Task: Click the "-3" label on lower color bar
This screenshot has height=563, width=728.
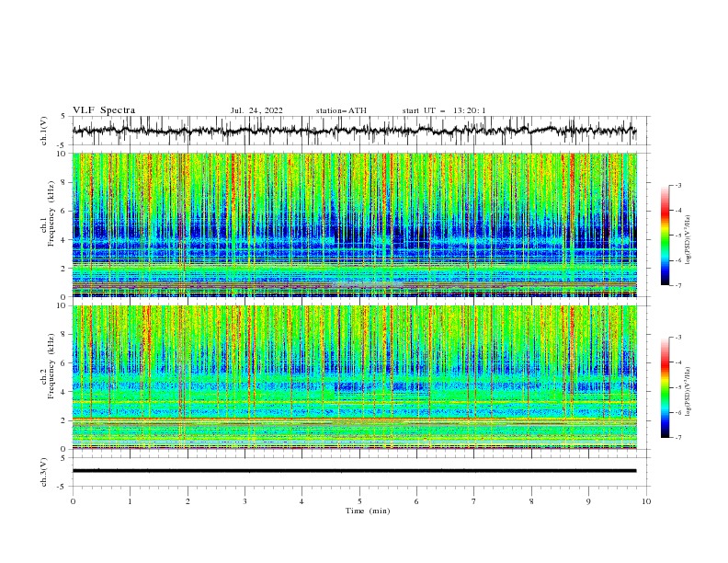Action: point(677,338)
